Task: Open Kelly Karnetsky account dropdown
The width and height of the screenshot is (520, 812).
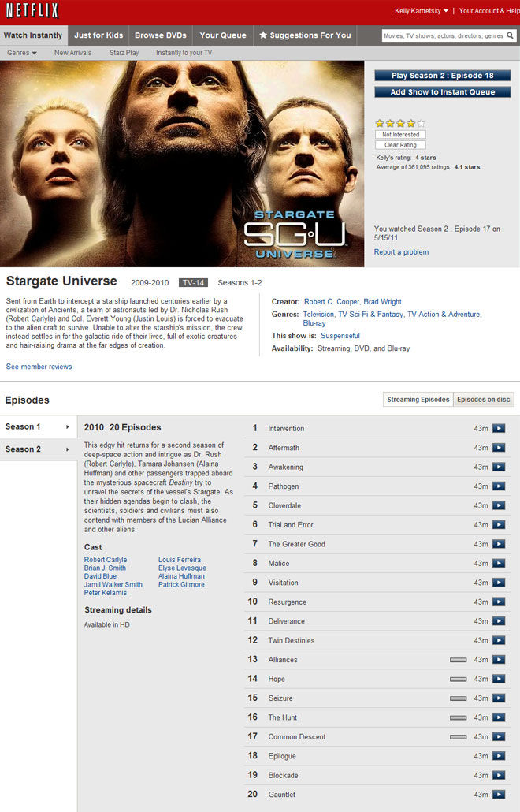Action: point(422,11)
